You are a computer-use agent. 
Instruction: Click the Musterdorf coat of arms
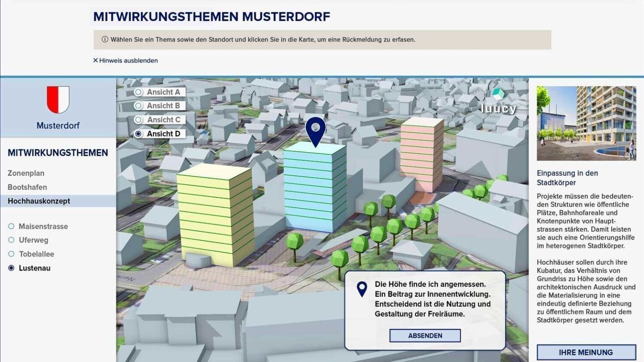pos(58,100)
